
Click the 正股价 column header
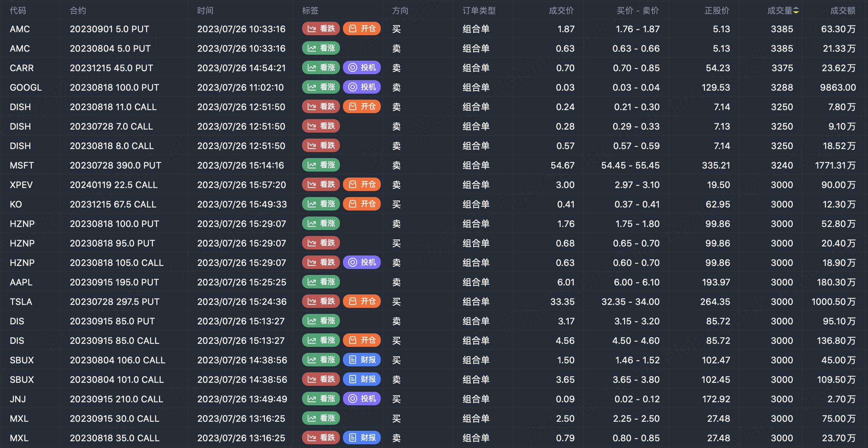(x=717, y=11)
